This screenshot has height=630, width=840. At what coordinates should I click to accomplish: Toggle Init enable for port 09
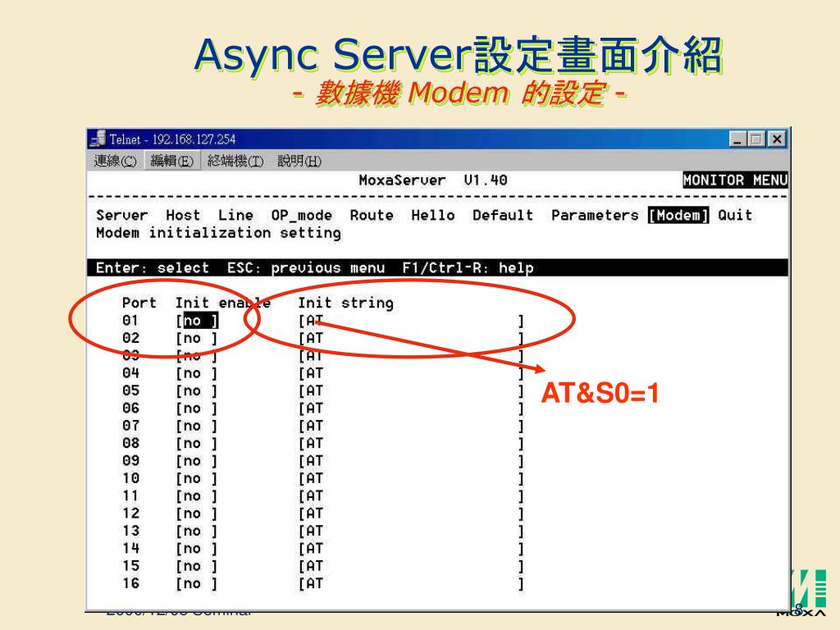pos(197,461)
